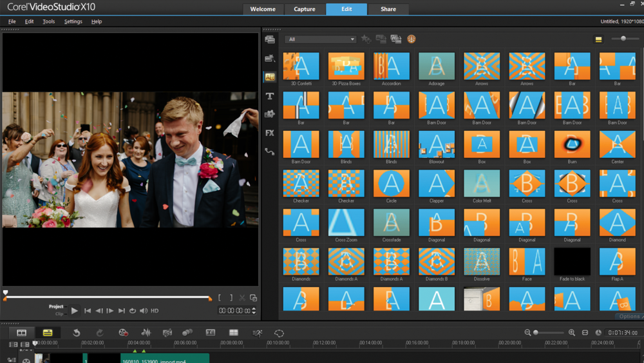Step to previous frame

[x=99, y=311]
